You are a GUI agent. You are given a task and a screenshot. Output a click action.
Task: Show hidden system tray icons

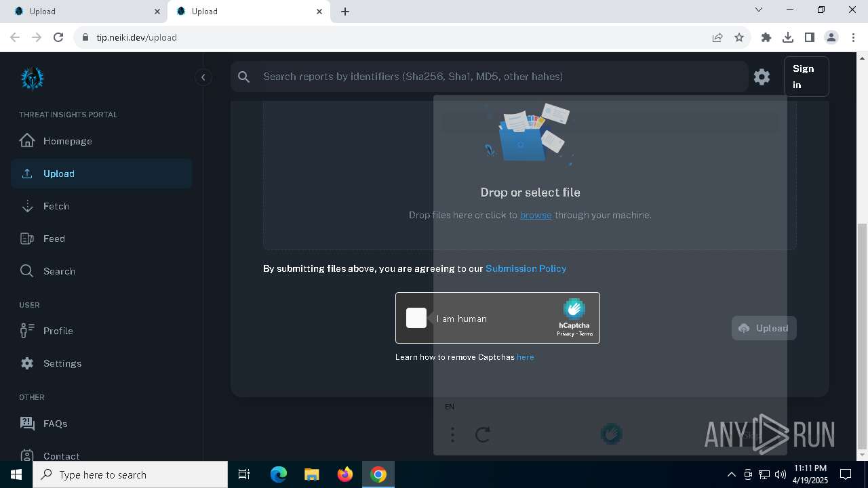tap(732, 474)
